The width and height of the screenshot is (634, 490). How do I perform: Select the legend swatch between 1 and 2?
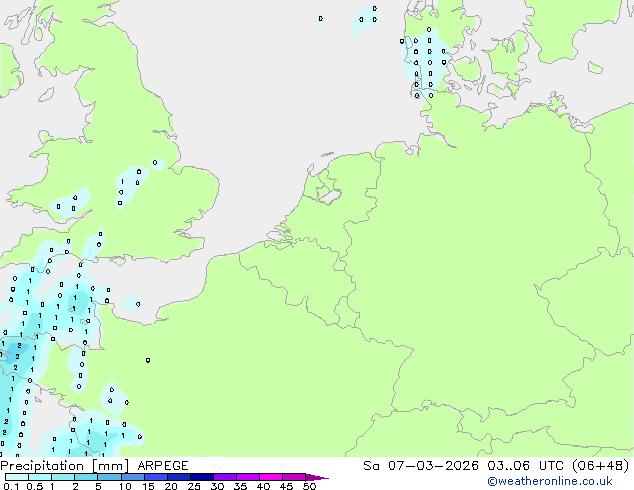point(63,477)
